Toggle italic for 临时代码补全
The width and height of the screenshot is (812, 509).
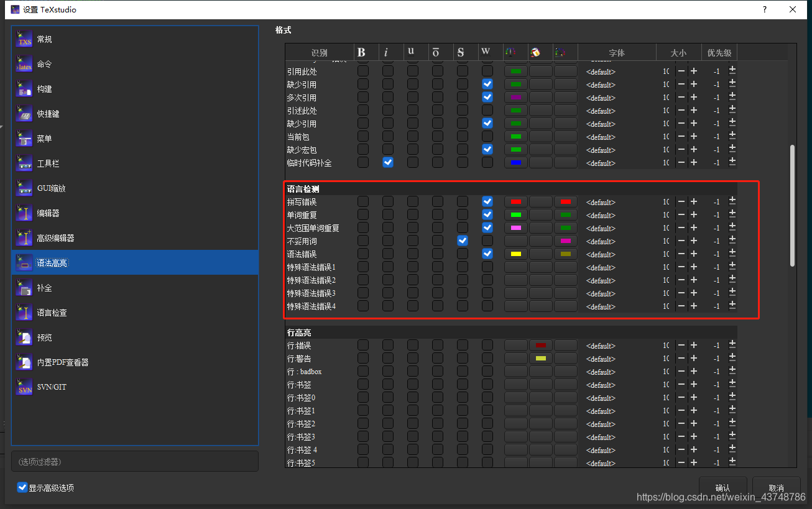click(388, 162)
